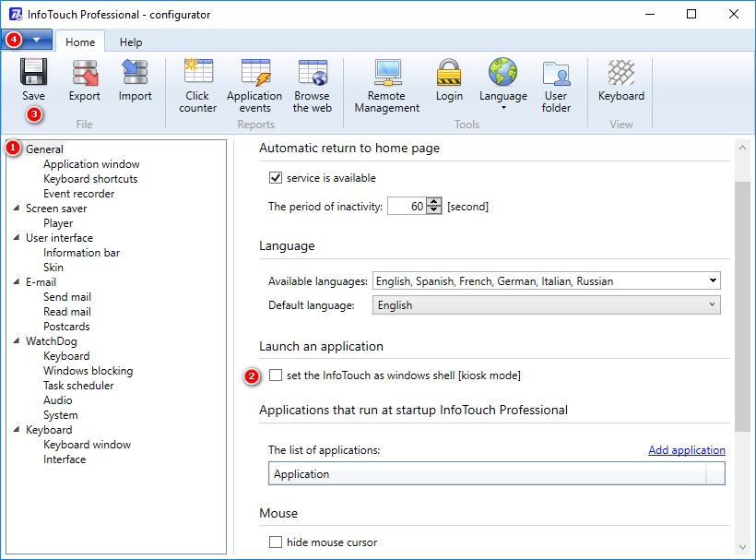Click the InfoTouch app icon in title bar
This screenshot has width=756, height=560.
pos(16,15)
